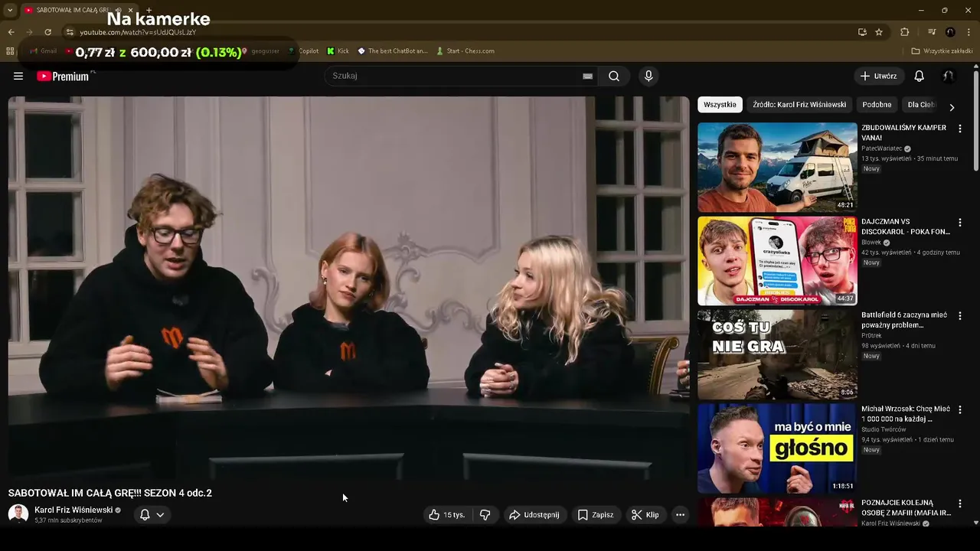Open The best ChatBot bookmark

[x=393, y=51]
